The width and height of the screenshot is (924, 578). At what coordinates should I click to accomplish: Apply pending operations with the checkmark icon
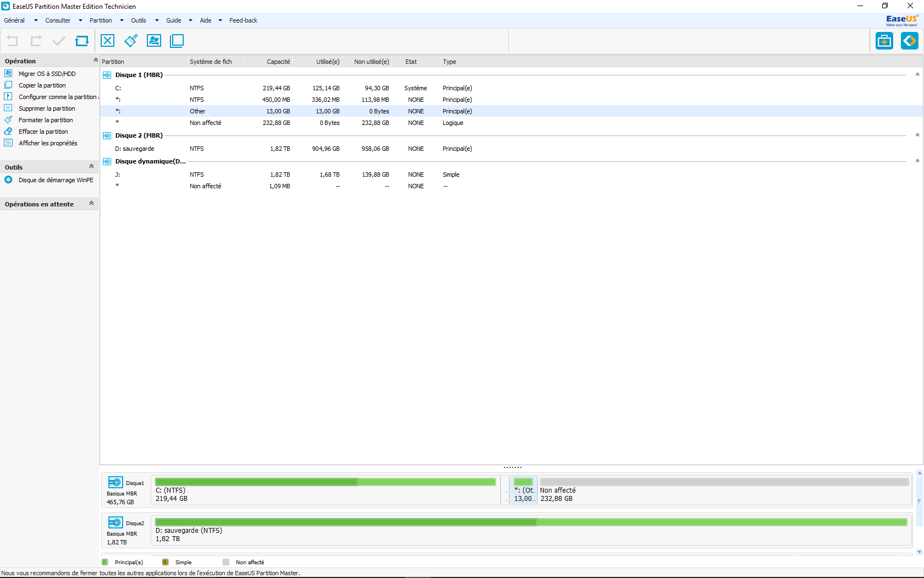click(x=59, y=41)
